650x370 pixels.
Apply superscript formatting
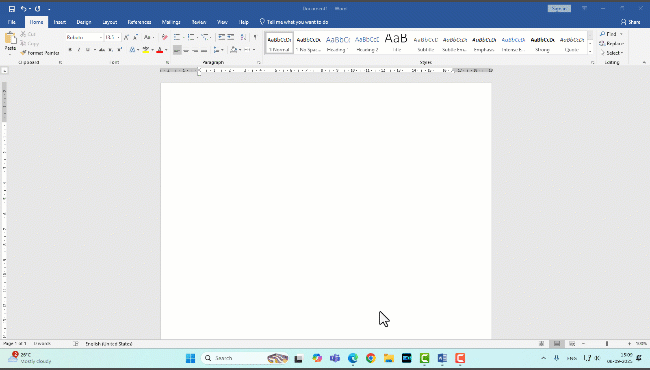coord(119,50)
